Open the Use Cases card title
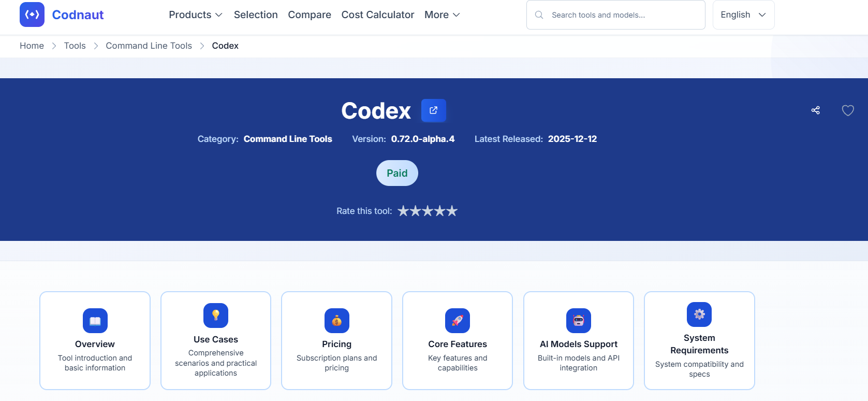Viewport: 868px width, 401px height. pyautogui.click(x=216, y=339)
